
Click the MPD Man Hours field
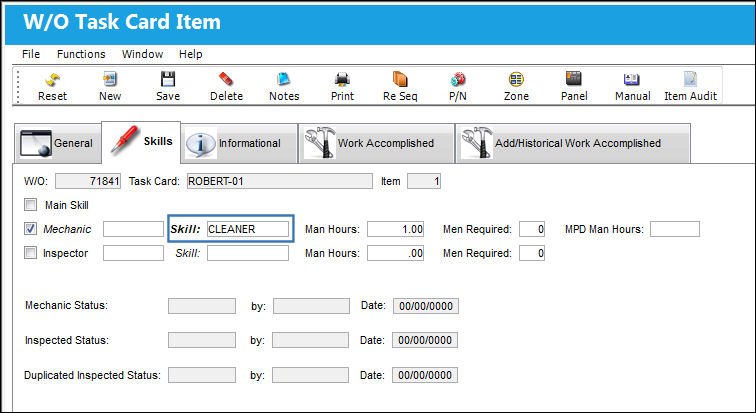tap(675, 229)
